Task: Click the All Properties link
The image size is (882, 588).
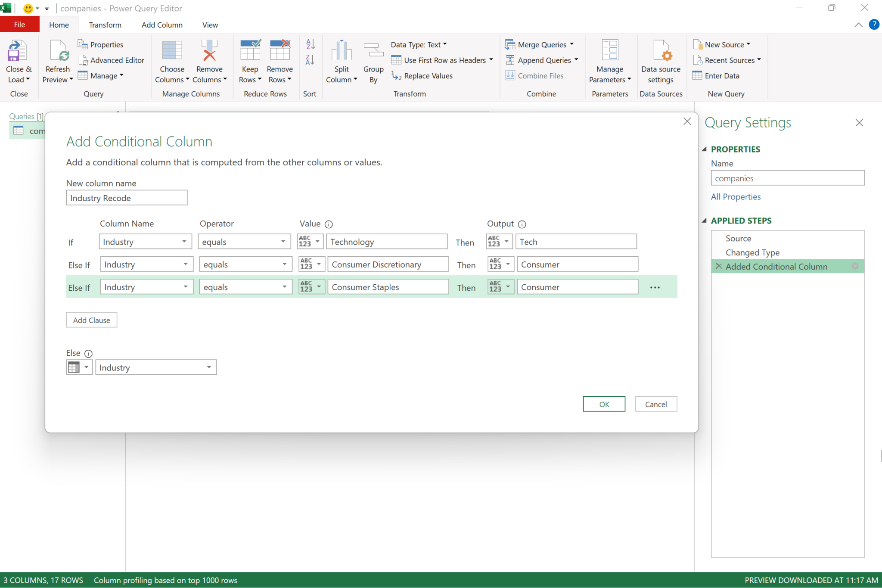Action: (736, 197)
